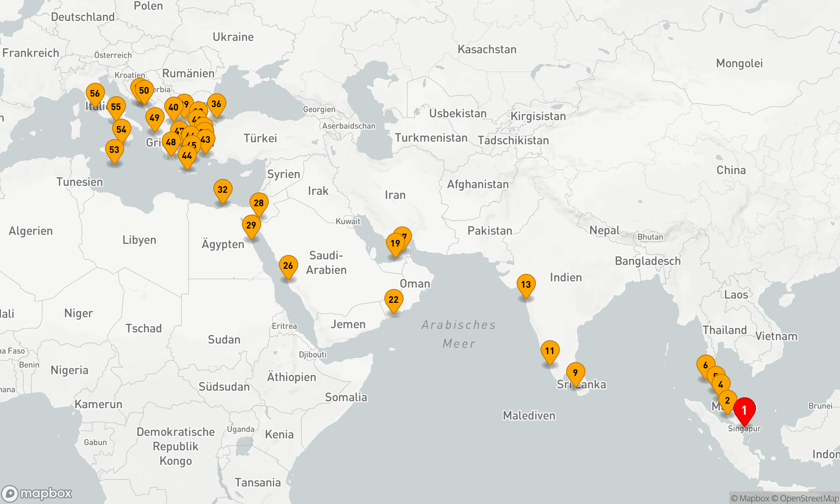
Task: Select marker 19 near the Persian Gulf
Action: tap(395, 244)
